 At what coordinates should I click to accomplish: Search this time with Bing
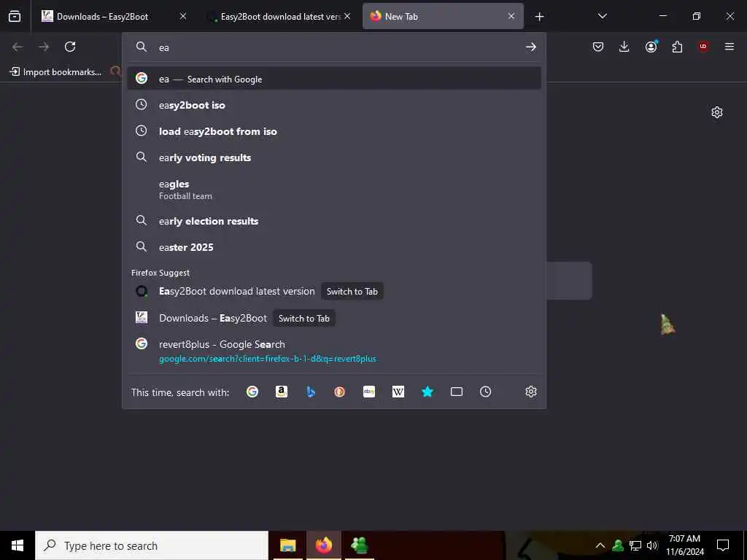(x=311, y=392)
